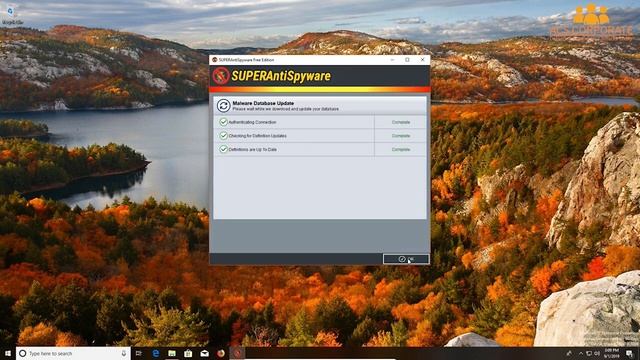This screenshot has height=360, width=640.
Task: Minimize the SUPERAntiSpyware window
Action: [x=392, y=60]
